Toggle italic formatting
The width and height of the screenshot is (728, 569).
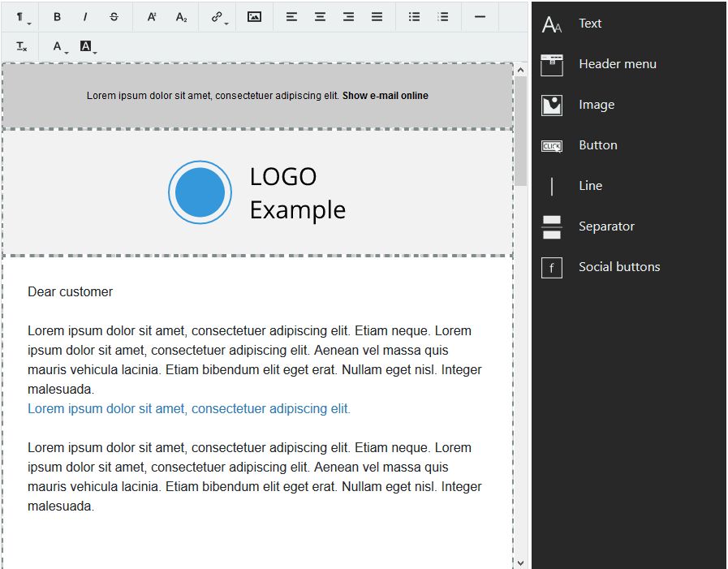(85, 17)
